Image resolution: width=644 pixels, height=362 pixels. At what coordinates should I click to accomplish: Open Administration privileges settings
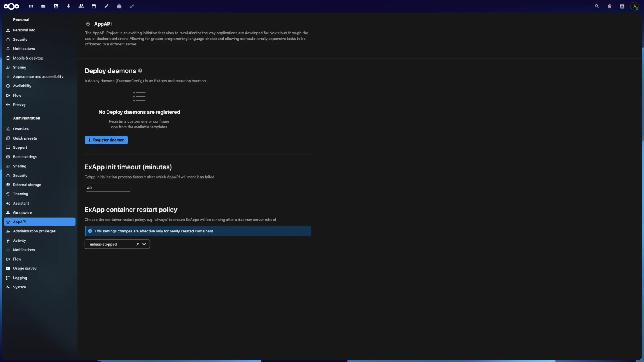point(40,231)
